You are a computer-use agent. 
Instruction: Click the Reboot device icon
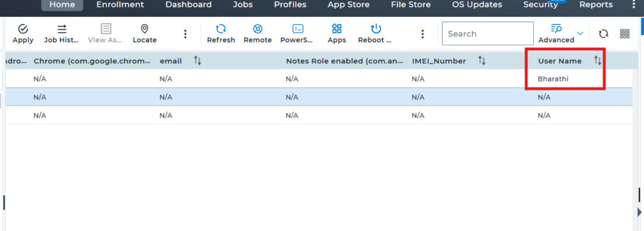[x=376, y=29]
